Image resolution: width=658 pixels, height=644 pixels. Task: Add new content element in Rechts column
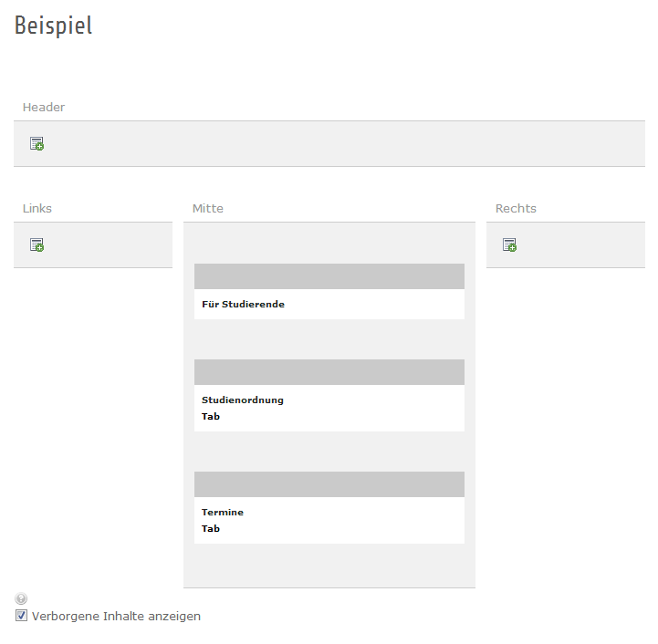(509, 244)
